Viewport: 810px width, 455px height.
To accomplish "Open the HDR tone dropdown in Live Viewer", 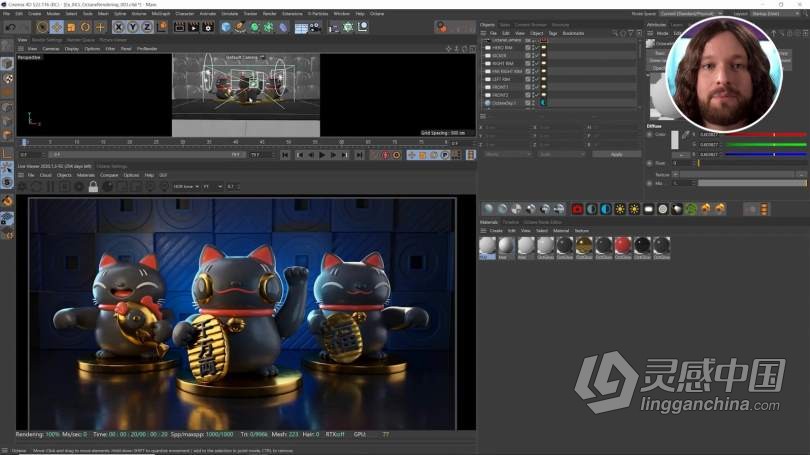I will (x=186, y=186).
